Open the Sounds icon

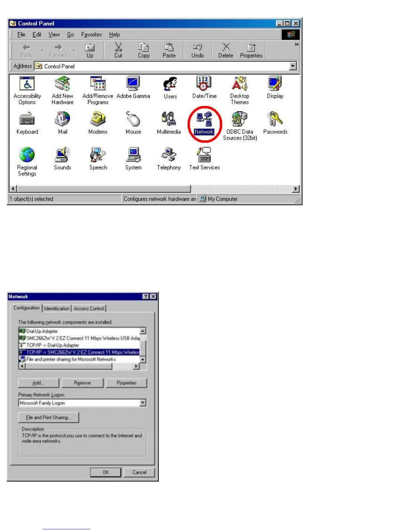pyautogui.click(x=62, y=159)
